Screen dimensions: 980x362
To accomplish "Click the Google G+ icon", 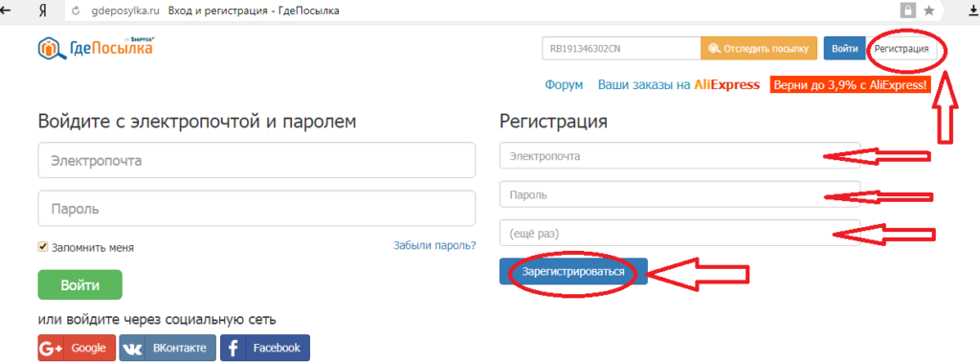I will coord(51,349).
